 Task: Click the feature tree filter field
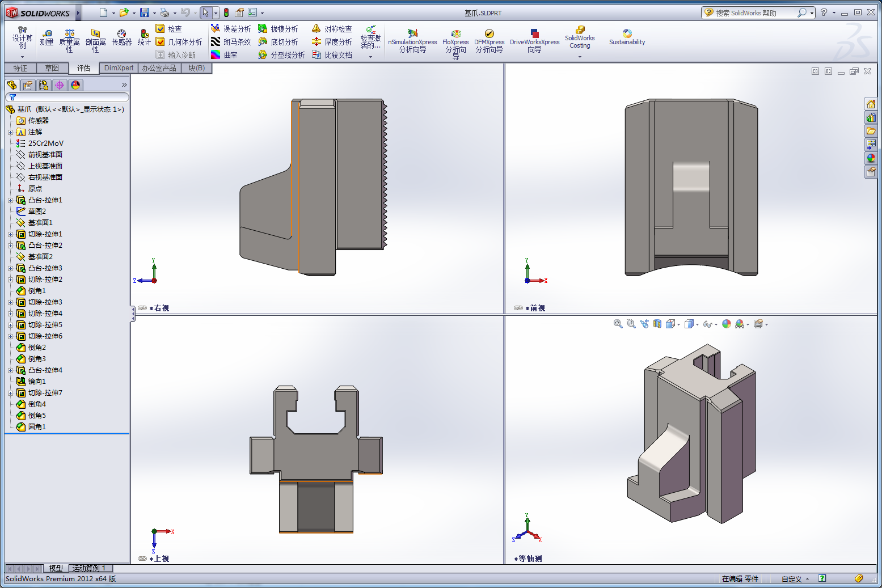tap(67, 98)
